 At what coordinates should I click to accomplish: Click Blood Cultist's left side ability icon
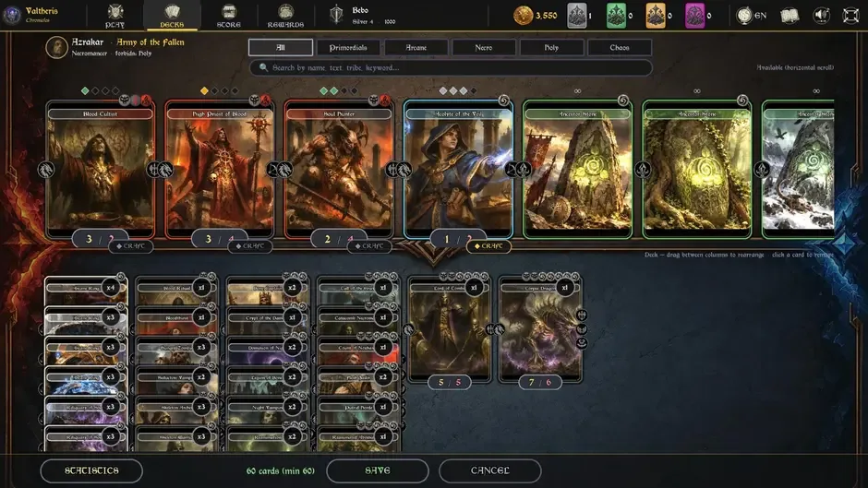tap(46, 170)
